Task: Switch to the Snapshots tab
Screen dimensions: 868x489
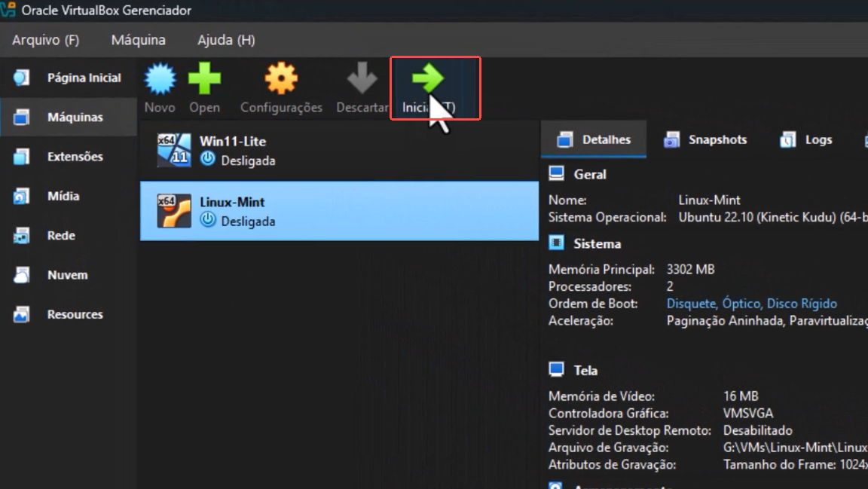Action: click(705, 139)
